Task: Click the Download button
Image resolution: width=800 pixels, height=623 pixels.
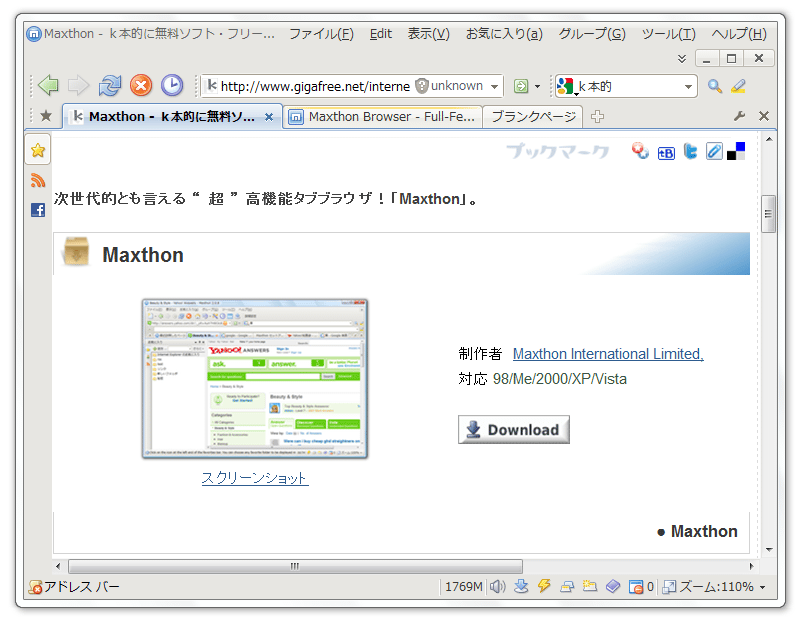Action: (x=514, y=430)
